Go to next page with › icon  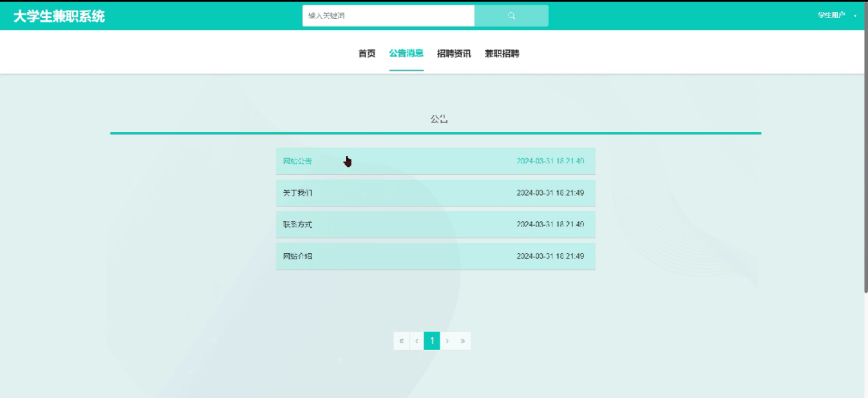tap(447, 341)
